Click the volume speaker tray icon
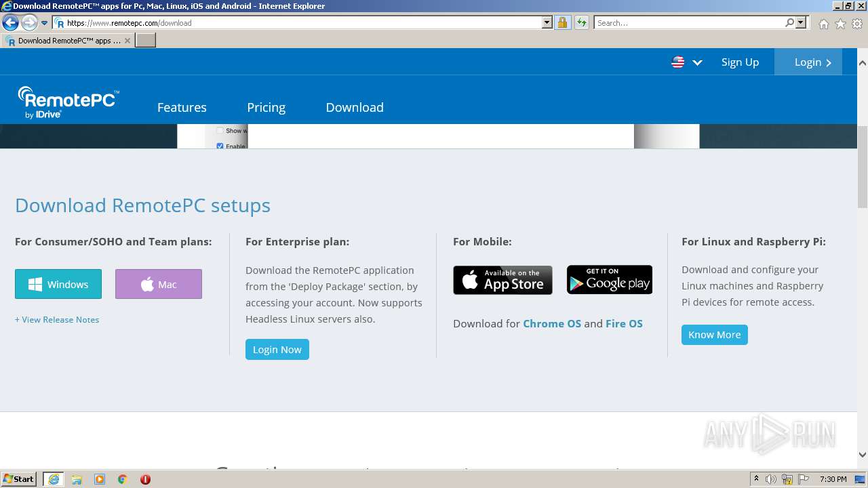This screenshot has height=488, width=868. [771, 479]
